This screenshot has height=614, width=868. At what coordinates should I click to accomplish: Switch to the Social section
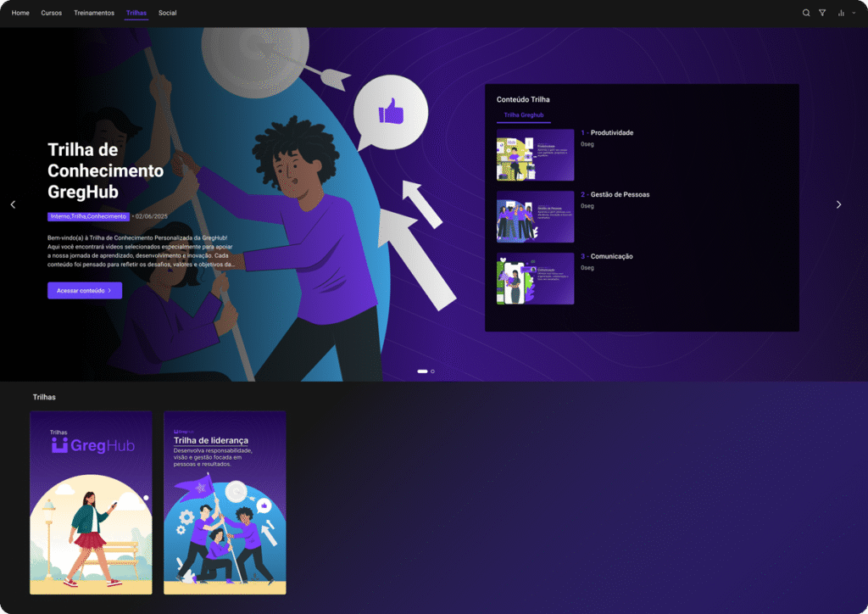pyautogui.click(x=167, y=13)
